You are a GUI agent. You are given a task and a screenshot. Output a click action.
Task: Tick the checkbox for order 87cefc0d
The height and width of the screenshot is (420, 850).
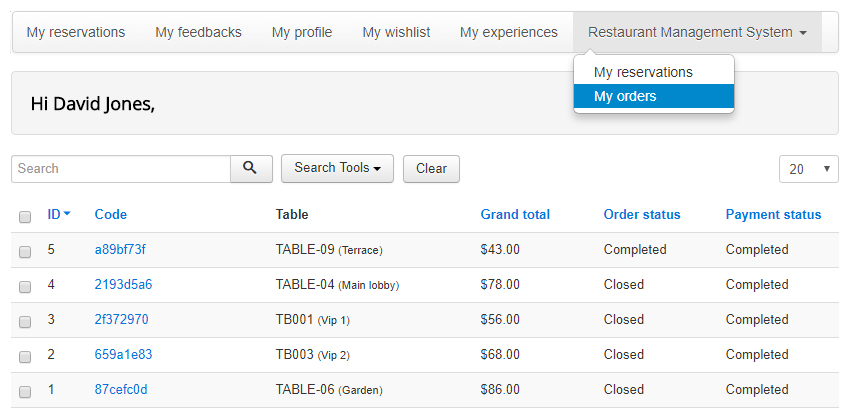[25, 391]
